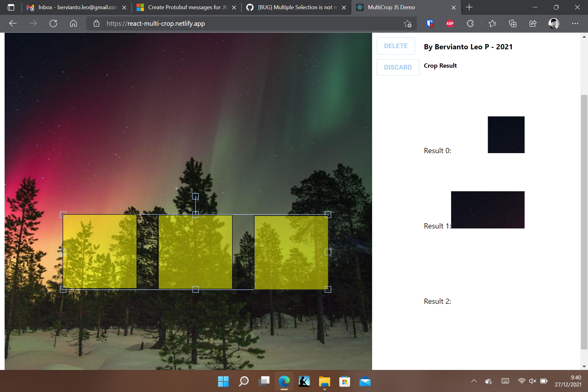This screenshot has width=588, height=392.
Task: Open Windows taskbar Search
Action: pos(243,382)
